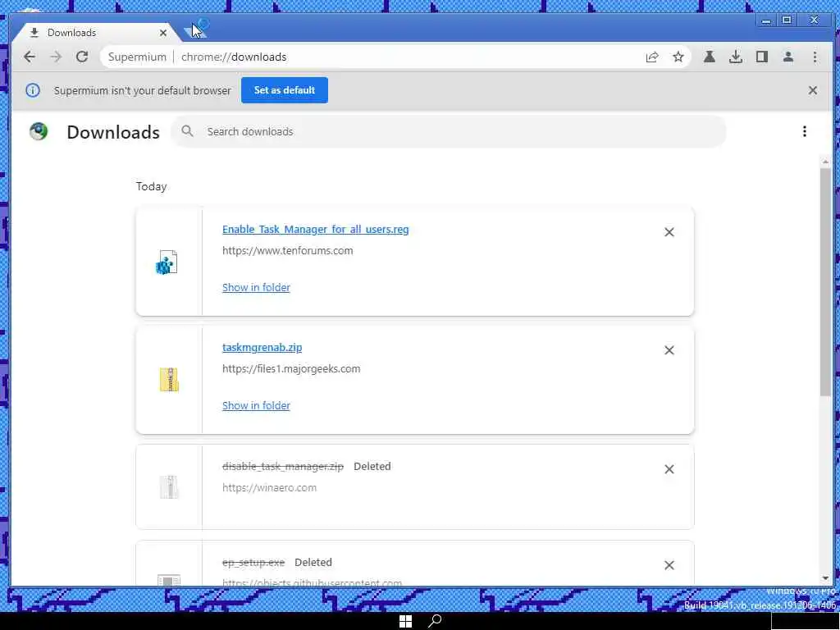840x630 pixels.
Task: Minimize the Supermium window
Action: [766, 21]
